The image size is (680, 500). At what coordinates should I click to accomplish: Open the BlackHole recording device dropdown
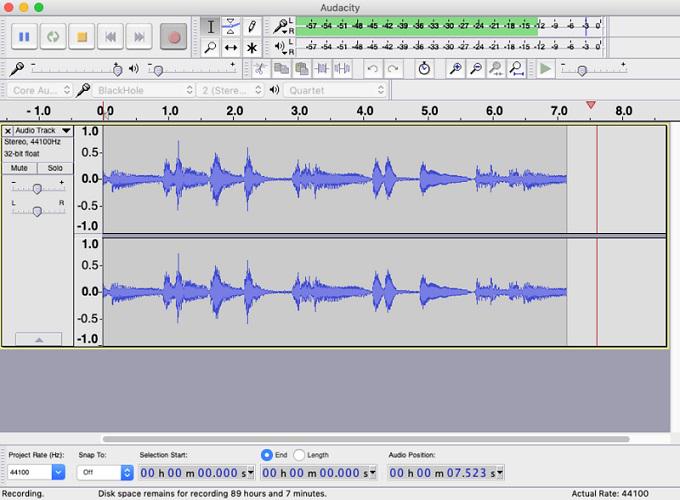point(144,90)
